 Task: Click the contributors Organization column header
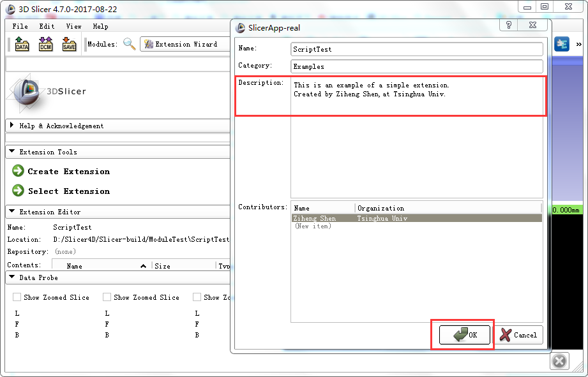click(448, 208)
